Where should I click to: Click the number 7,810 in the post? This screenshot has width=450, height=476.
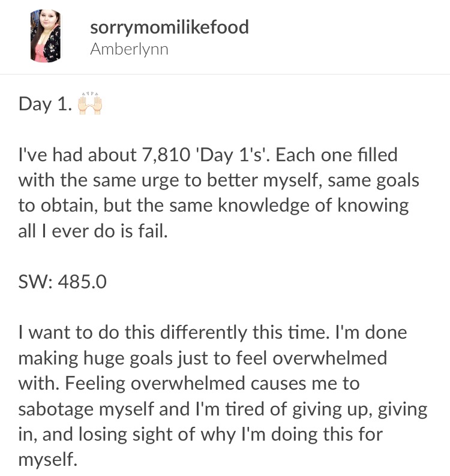click(166, 155)
